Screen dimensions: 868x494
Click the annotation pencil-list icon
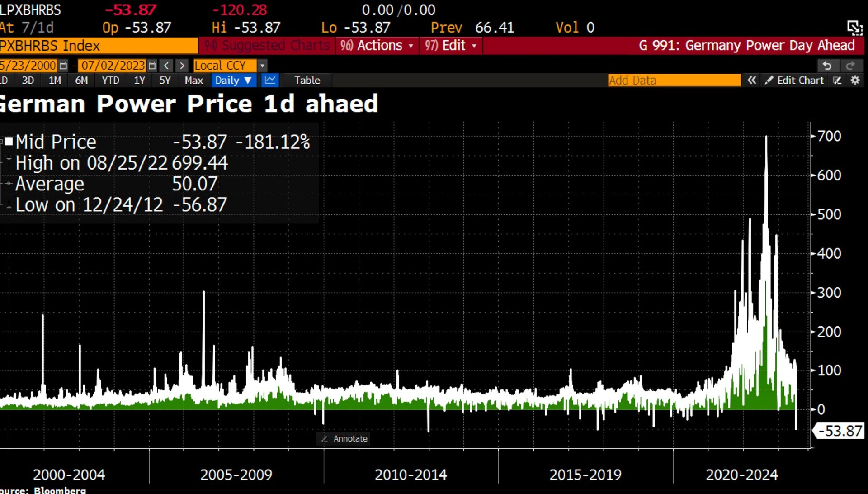837,80
